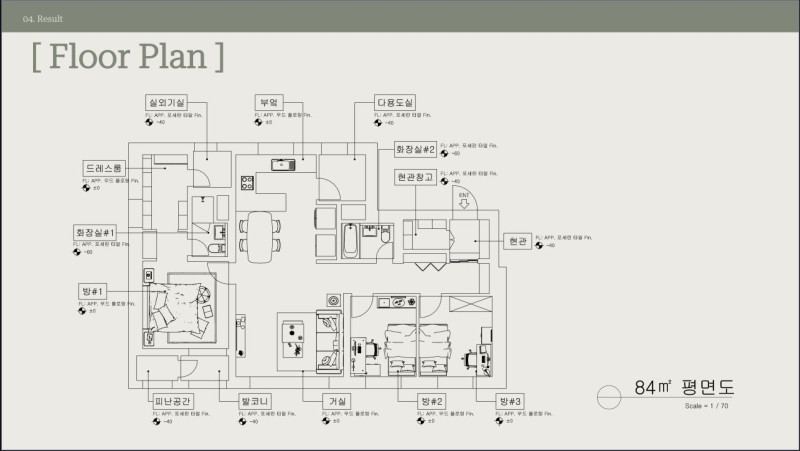Viewport: 800px width, 451px height.
Task: Select the 현관창고 label
Action: [x=415, y=177]
